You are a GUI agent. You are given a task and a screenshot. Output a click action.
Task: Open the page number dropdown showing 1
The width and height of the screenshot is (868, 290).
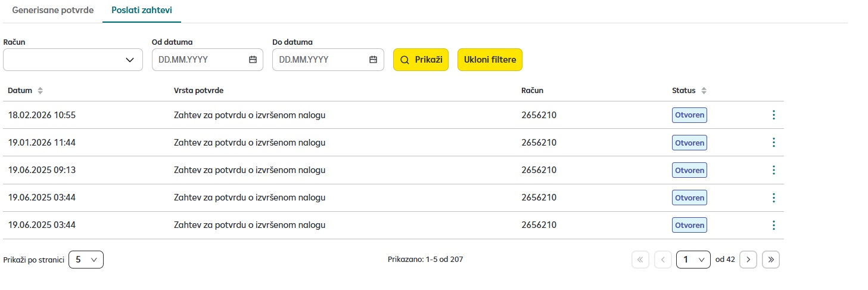[x=693, y=260]
